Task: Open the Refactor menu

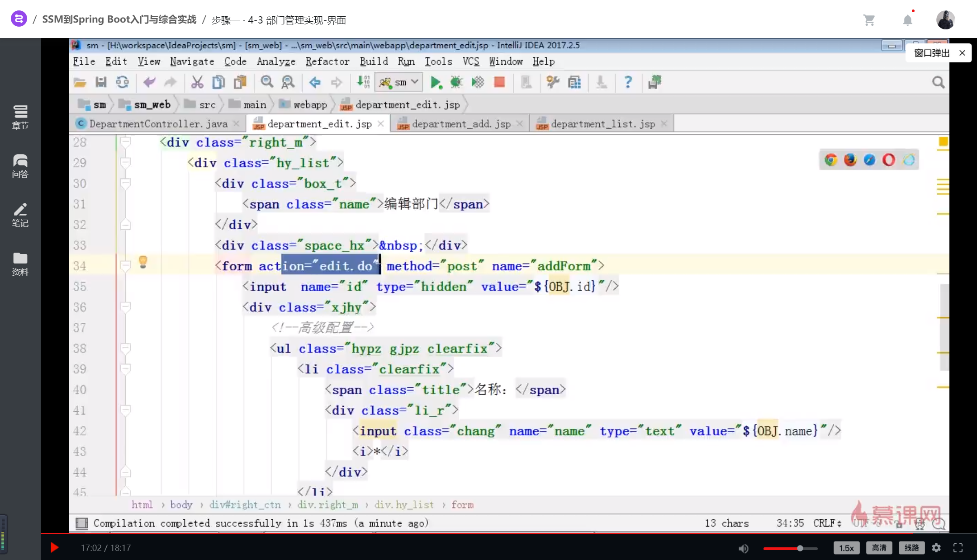Action: click(327, 61)
